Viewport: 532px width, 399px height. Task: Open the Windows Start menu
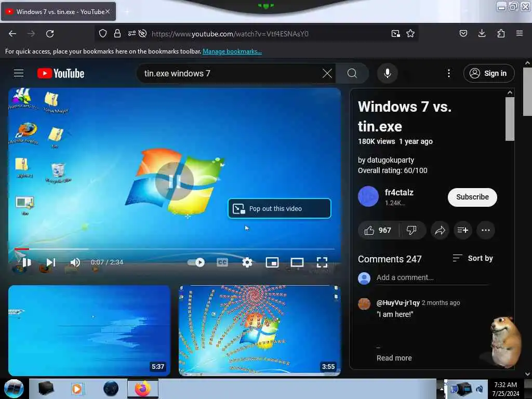pyautogui.click(x=14, y=389)
